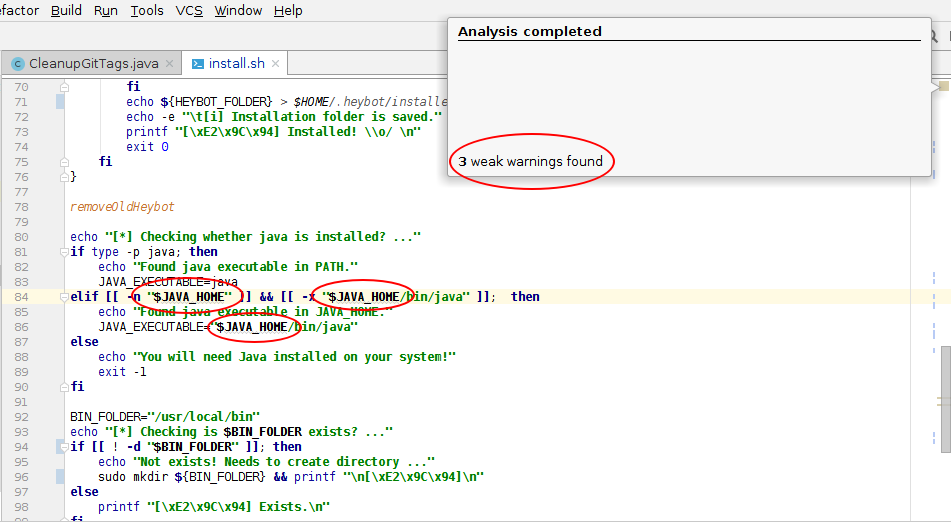The width and height of the screenshot is (951, 522).
Task: Close the install.sh tab
Action: (275, 64)
